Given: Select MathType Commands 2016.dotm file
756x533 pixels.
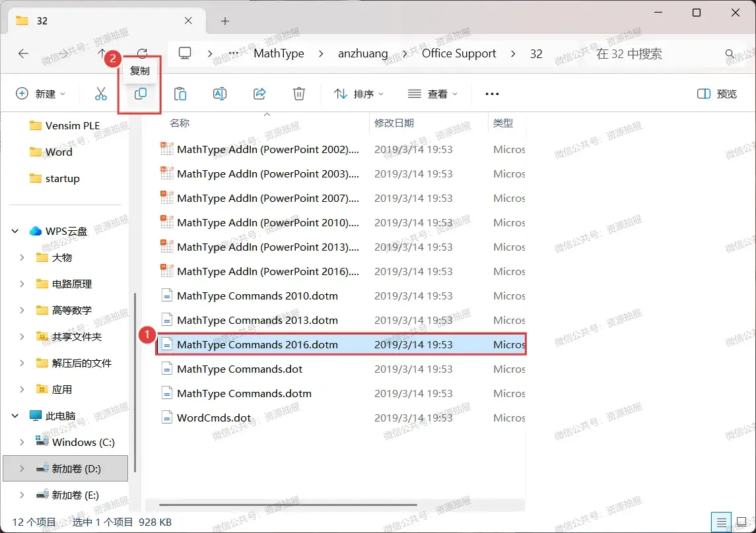Looking at the screenshot, I should 341,344.
